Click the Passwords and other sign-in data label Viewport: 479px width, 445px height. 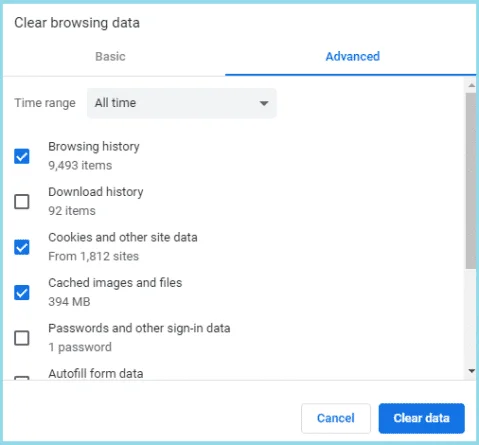pos(139,328)
